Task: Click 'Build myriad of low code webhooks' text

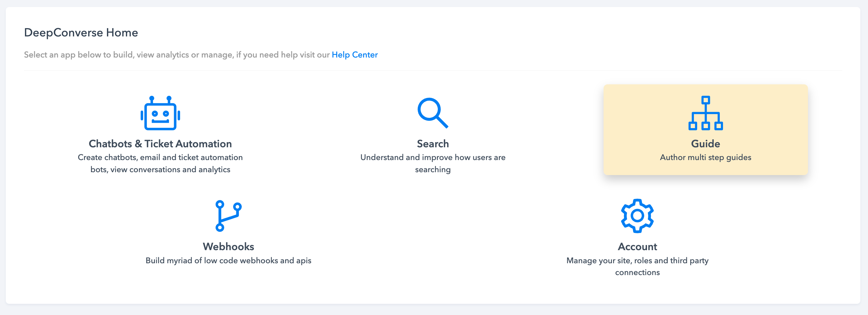Action: pyautogui.click(x=228, y=260)
